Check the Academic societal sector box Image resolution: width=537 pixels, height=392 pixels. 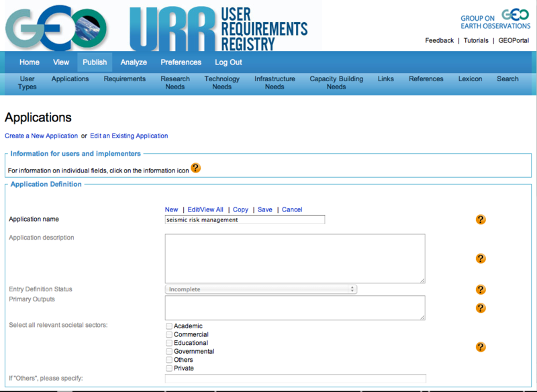pos(169,326)
